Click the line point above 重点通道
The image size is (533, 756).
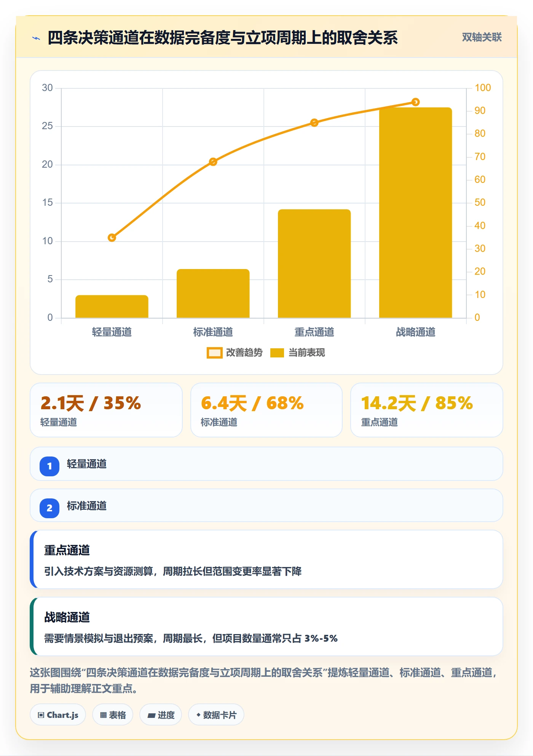314,123
